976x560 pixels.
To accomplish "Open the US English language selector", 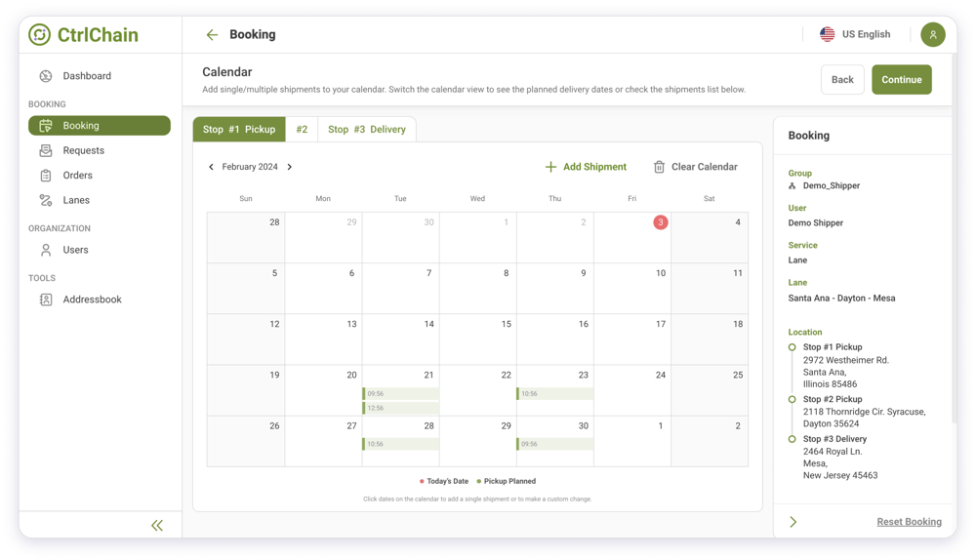I will 855,34.
